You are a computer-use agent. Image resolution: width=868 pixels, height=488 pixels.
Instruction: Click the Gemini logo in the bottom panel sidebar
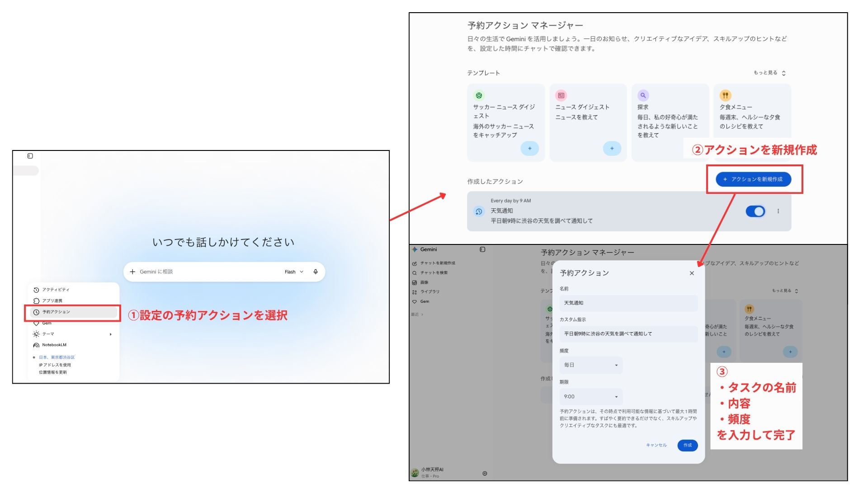tap(415, 249)
